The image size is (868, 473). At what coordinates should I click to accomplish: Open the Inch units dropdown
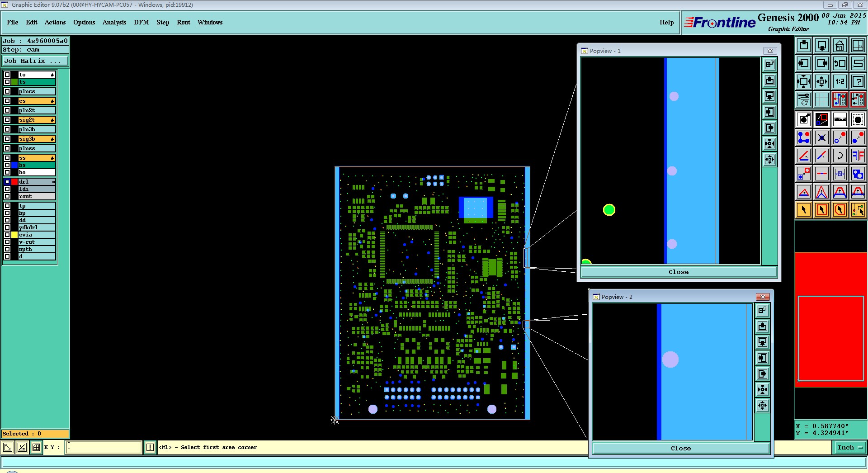tap(849, 447)
